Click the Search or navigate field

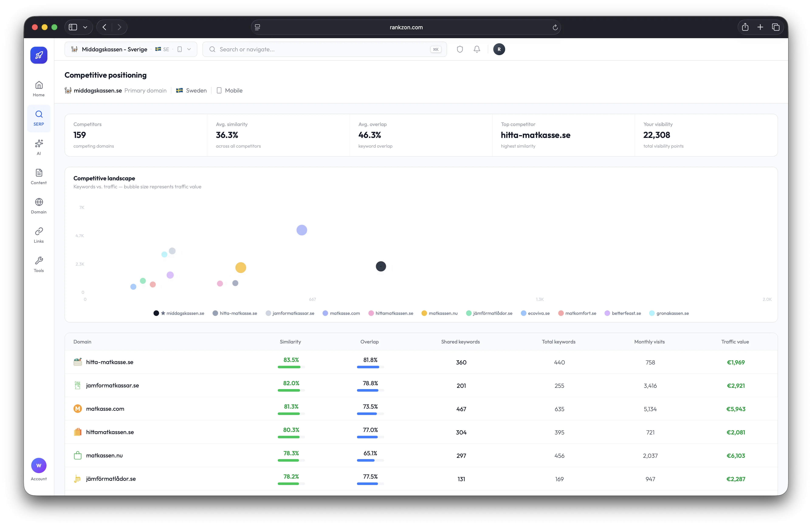coord(324,49)
